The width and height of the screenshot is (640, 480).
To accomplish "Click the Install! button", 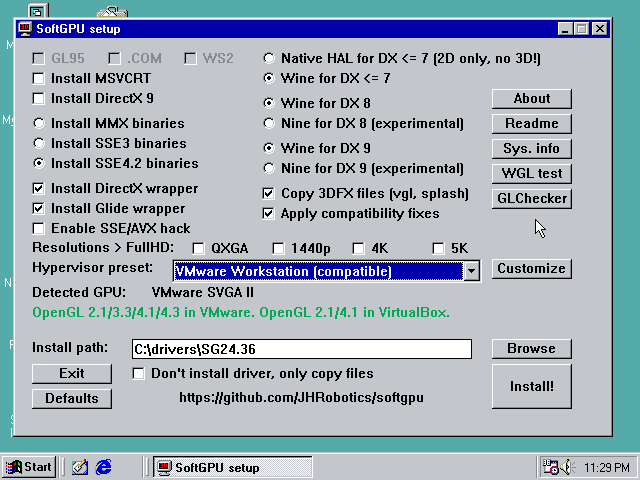I will coord(531,386).
